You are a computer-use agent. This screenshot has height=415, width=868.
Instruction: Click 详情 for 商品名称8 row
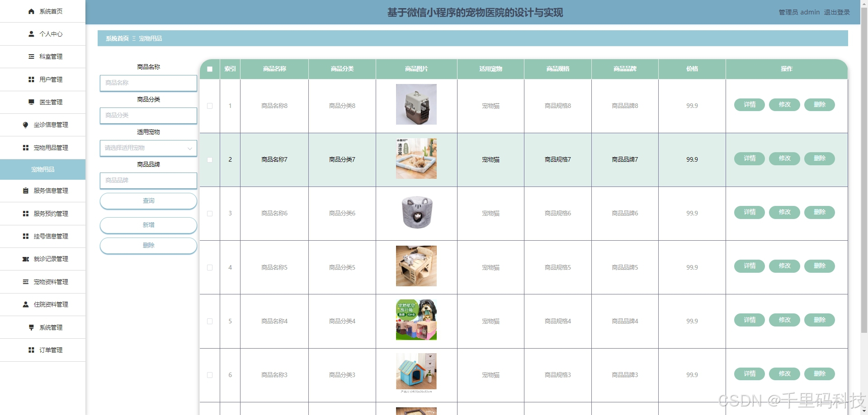tap(750, 105)
